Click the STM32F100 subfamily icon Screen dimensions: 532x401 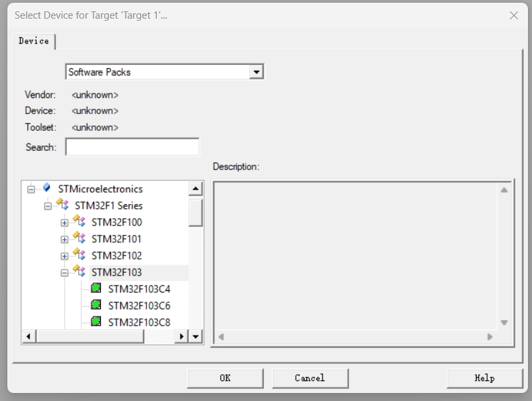click(x=79, y=222)
